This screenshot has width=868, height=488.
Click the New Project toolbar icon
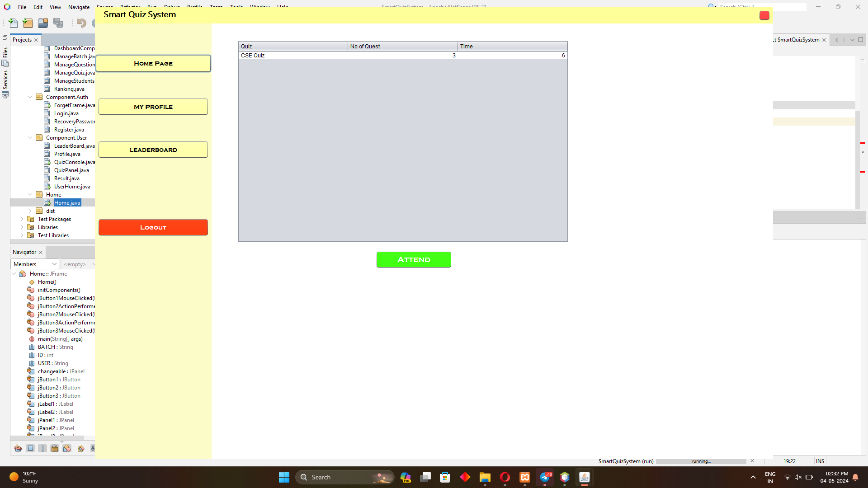pyautogui.click(x=28, y=23)
